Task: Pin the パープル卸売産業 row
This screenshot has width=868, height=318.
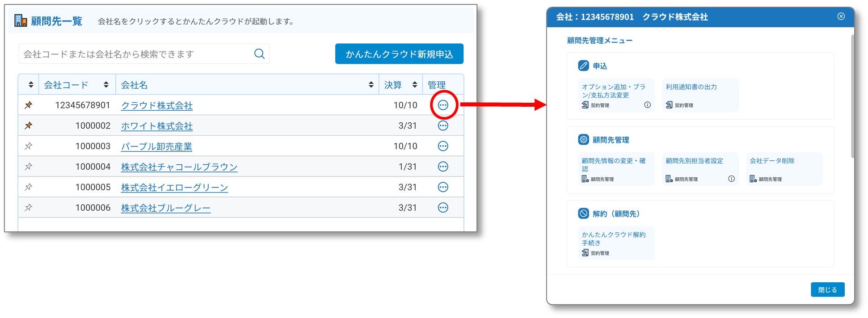Action: pos(29,146)
